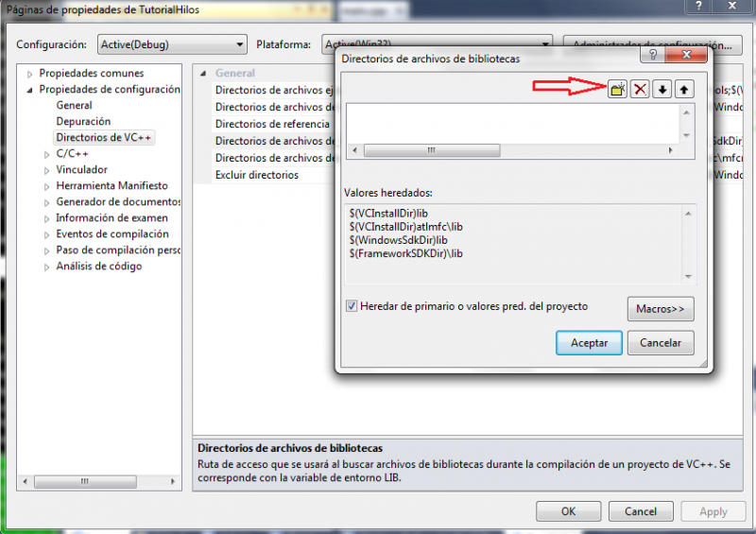This screenshot has width=756, height=534.
Task: Toggle Heredar de primario checkbox
Action: (x=352, y=306)
